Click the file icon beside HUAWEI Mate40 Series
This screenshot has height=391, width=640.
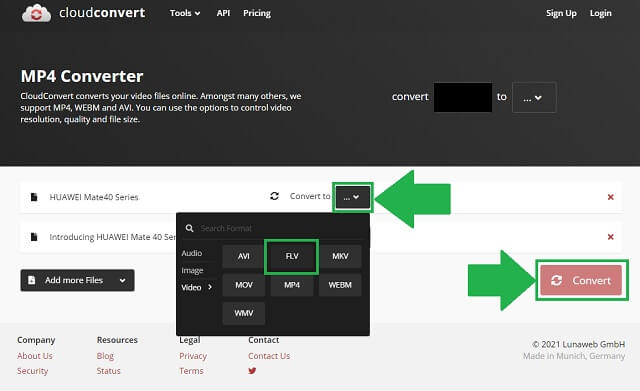[34, 197]
